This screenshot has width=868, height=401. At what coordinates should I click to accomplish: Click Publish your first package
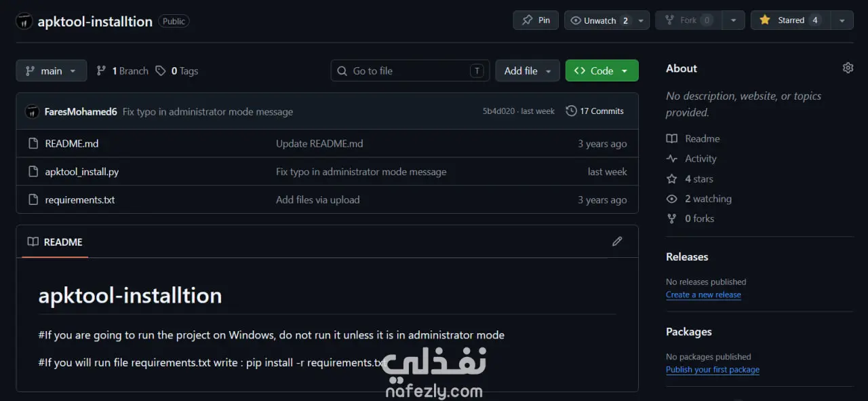click(713, 370)
